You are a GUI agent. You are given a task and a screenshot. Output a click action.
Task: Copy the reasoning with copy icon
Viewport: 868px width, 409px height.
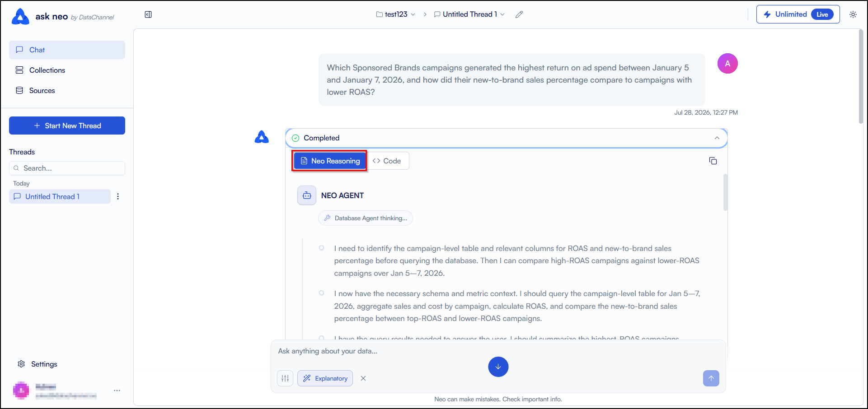pyautogui.click(x=713, y=161)
